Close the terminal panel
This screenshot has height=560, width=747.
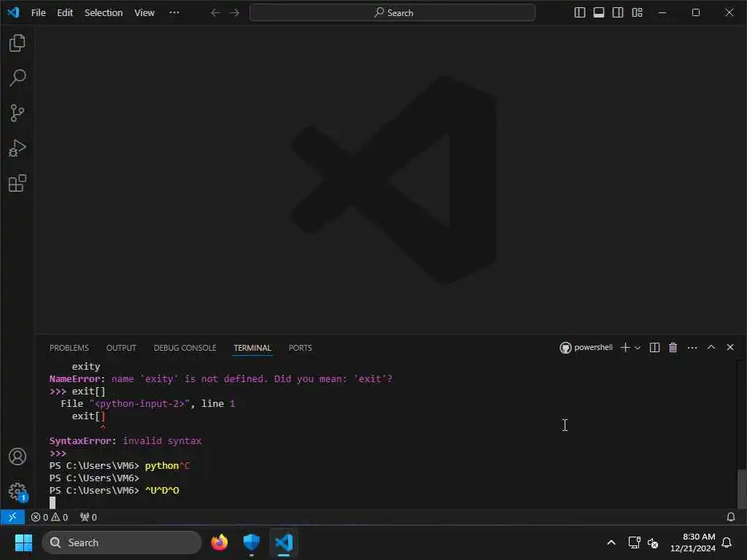coord(729,347)
